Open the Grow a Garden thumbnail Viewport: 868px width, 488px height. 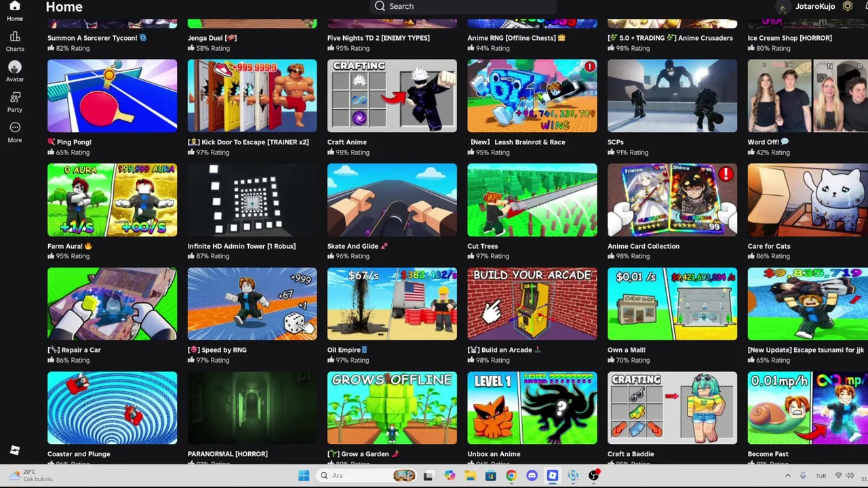tap(392, 408)
